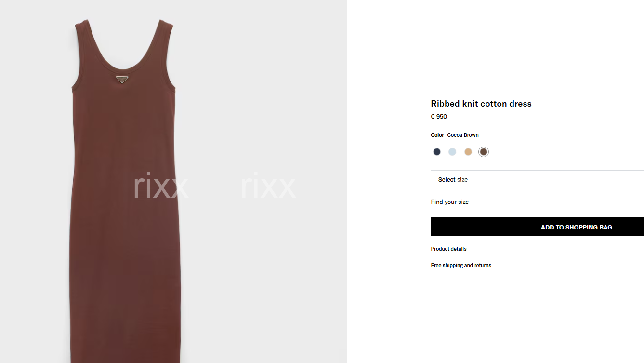
Task: Choose the light blue color option
Action: [452, 152]
